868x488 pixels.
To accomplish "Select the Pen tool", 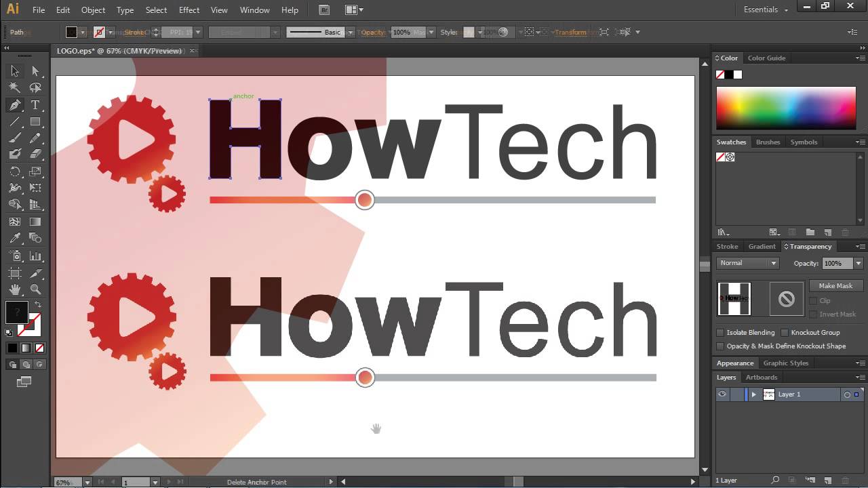I will [15, 105].
